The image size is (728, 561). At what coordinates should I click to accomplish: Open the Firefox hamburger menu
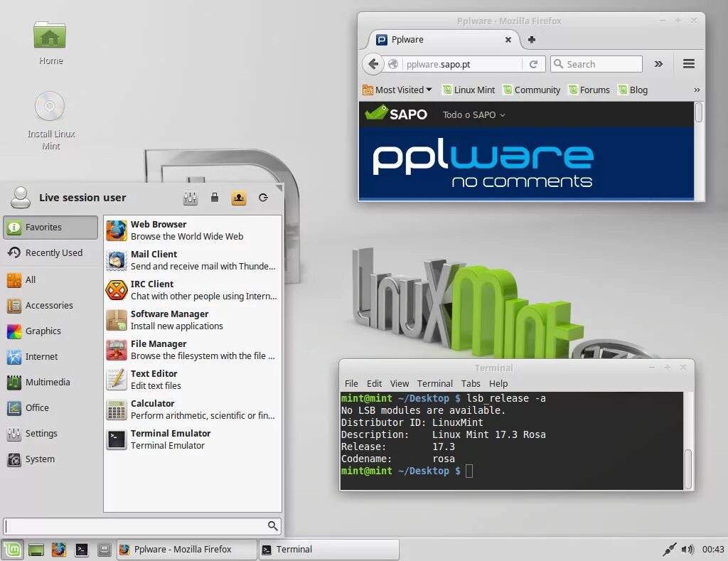688,63
